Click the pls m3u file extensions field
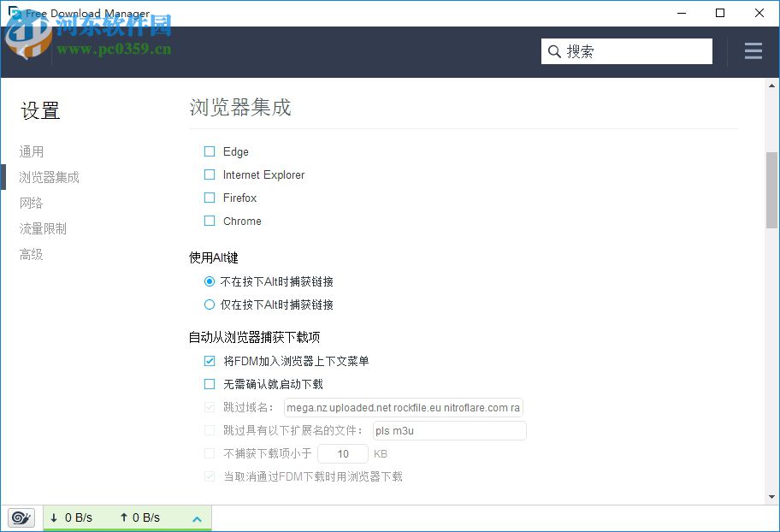This screenshot has height=532, width=780. pos(449,430)
